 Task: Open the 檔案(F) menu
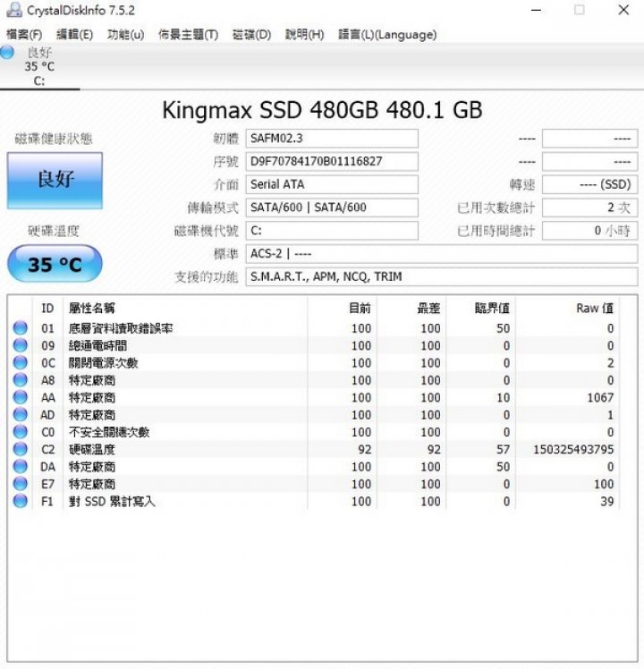point(24,35)
